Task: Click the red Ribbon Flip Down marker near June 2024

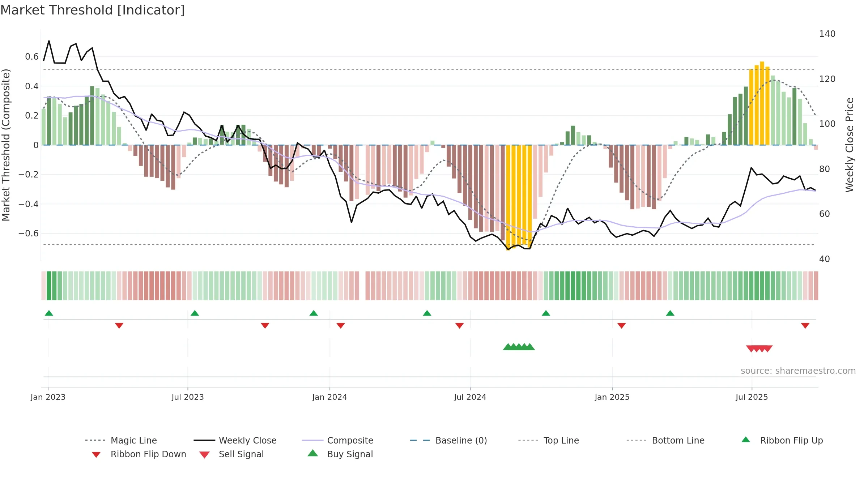Action: 459,326
